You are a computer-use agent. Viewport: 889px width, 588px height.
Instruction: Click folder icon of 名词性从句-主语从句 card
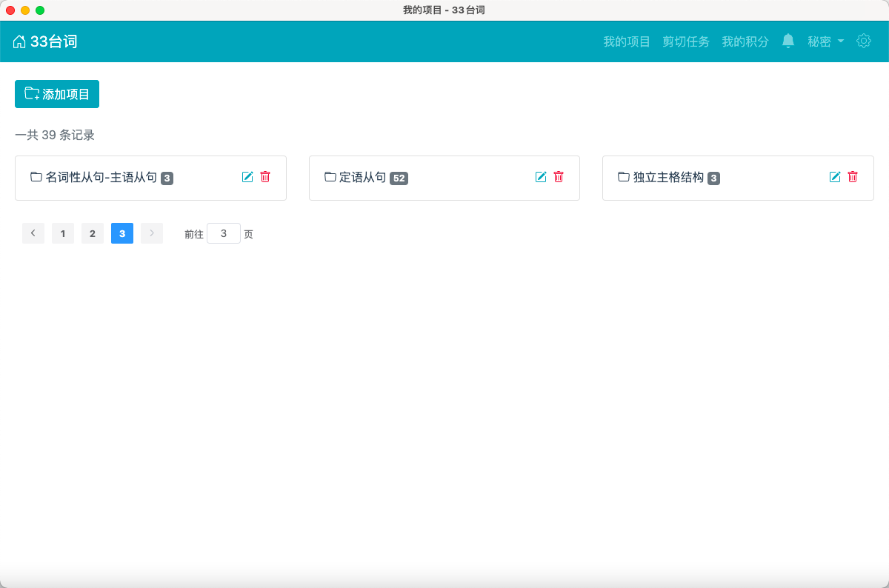click(36, 176)
